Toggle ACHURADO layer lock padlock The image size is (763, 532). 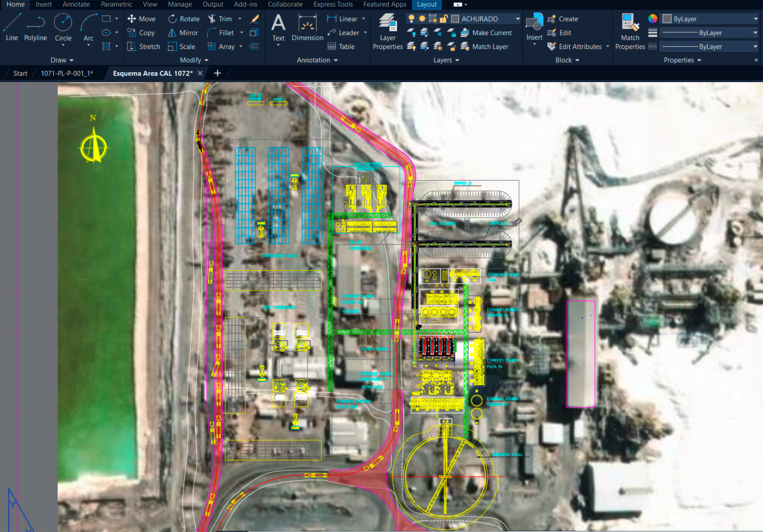tap(443, 19)
